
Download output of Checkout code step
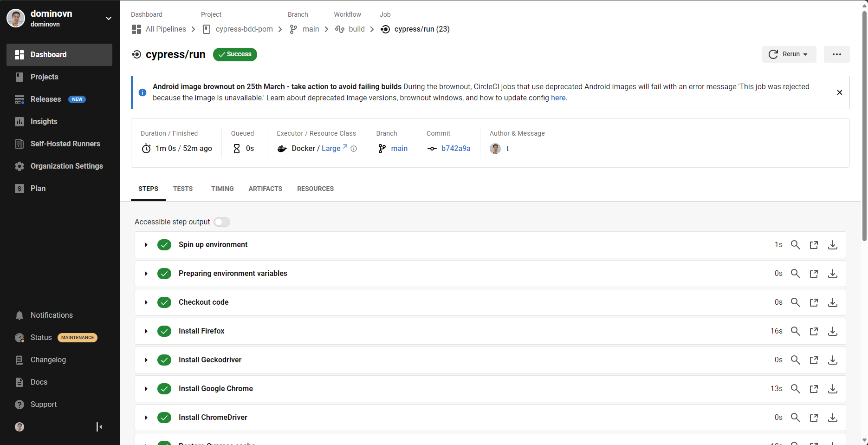[x=832, y=302]
